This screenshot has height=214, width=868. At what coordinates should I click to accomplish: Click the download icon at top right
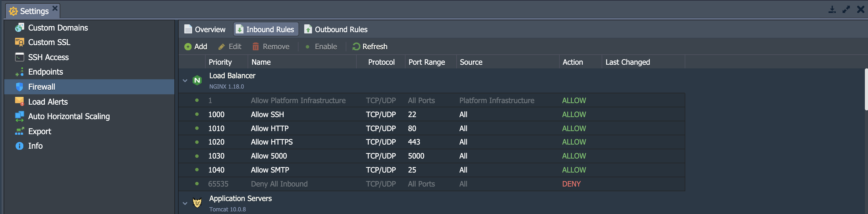pos(832,9)
